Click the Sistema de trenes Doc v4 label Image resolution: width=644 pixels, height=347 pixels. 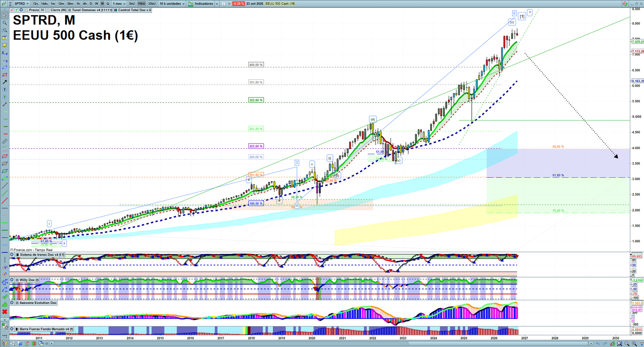[42, 255]
